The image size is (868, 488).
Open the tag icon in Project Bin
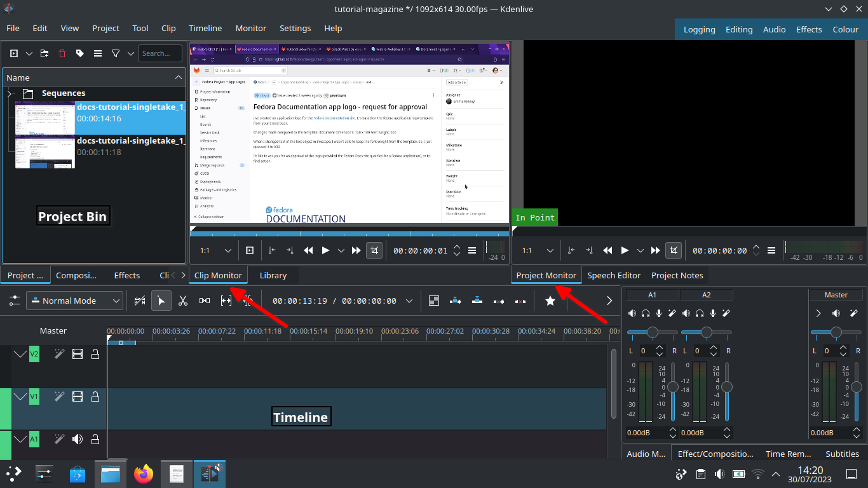(x=79, y=53)
